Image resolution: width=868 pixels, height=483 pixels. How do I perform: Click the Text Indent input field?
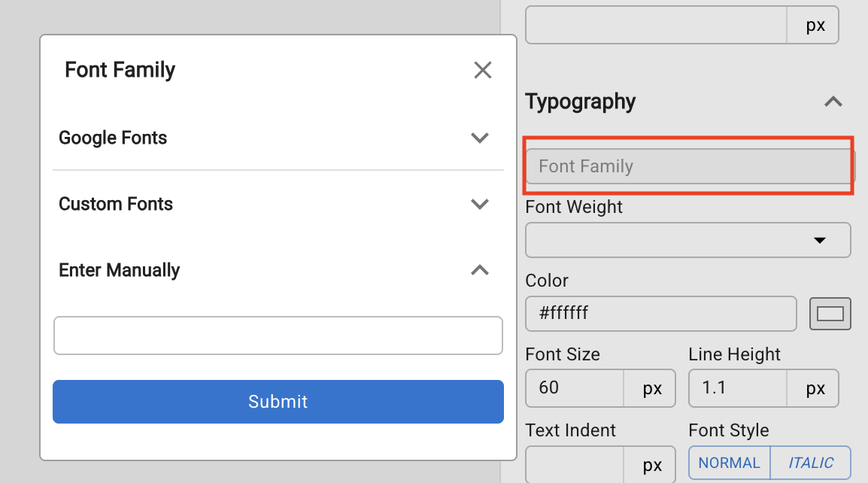[574, 464]
